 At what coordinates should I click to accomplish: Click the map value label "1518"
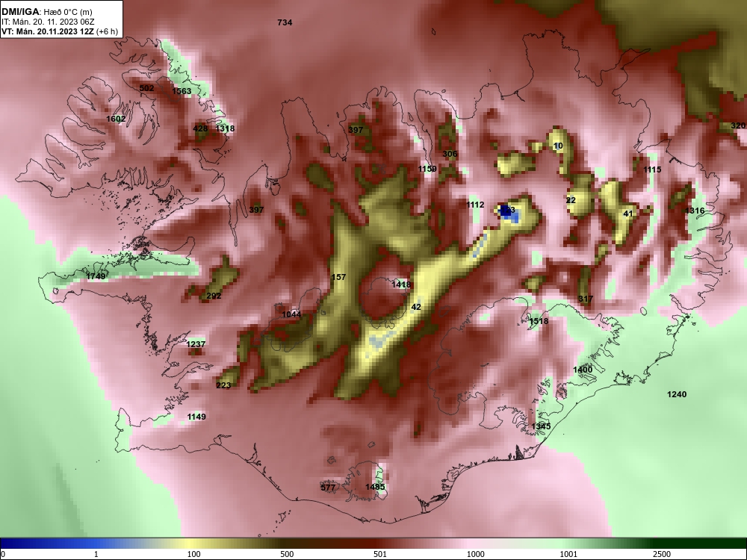coord(539,321)
